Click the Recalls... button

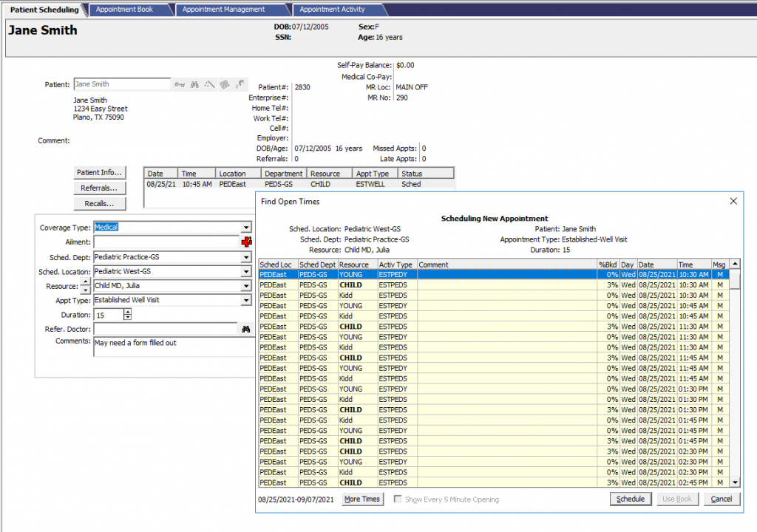[100, 204]
